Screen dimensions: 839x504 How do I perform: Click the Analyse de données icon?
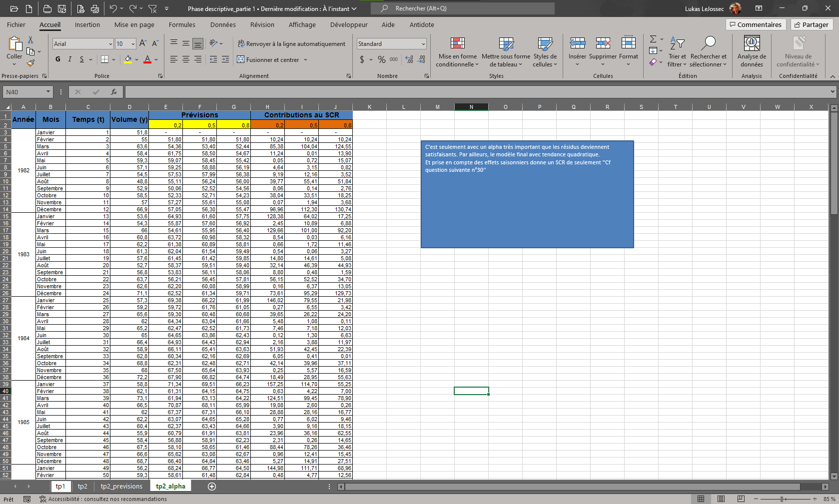tap(752, 44)
